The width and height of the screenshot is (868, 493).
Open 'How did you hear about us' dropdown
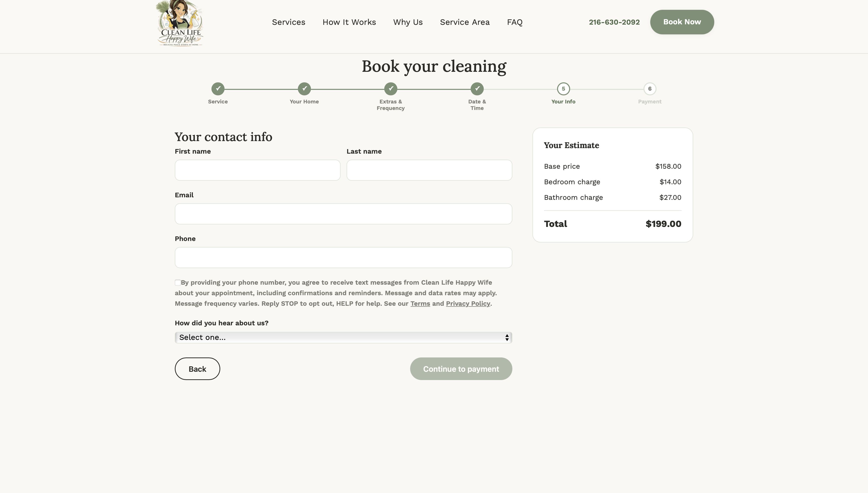coord(343,338)
